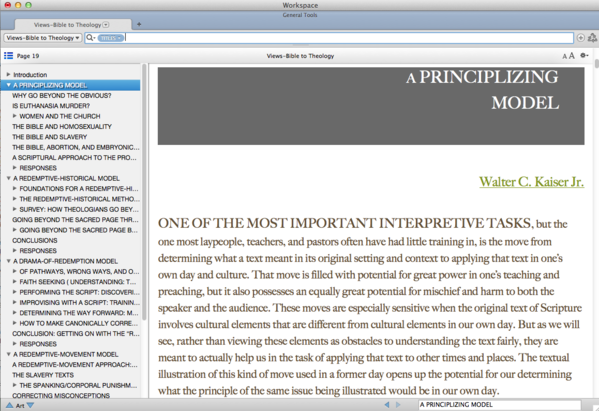599x411 pixels.
Task: Click the add parallel pane plus icon
Action: coord(580,38)
